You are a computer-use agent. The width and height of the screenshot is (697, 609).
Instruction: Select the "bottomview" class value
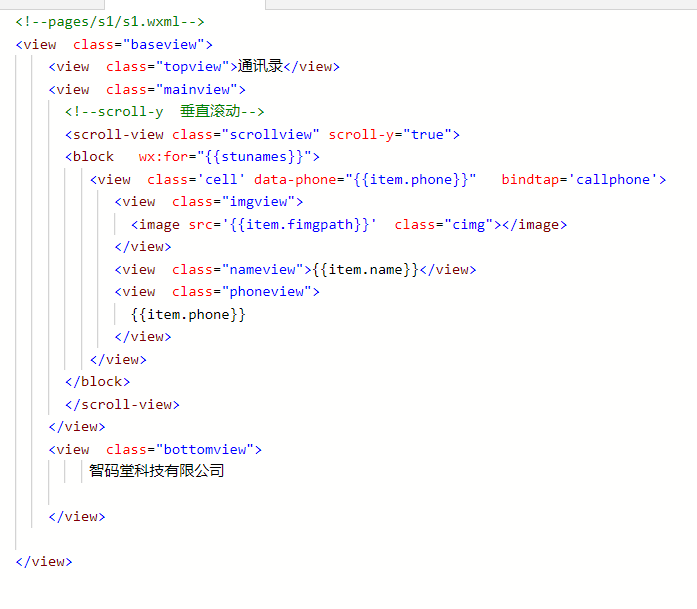click(204, 449)
